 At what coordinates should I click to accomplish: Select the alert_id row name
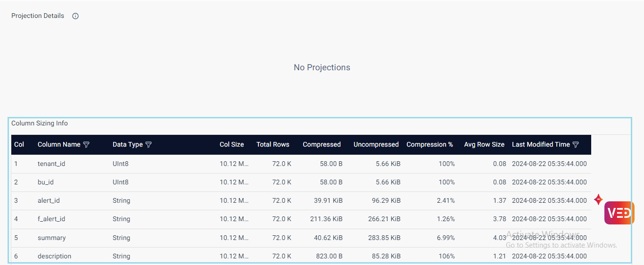[49, 200]
